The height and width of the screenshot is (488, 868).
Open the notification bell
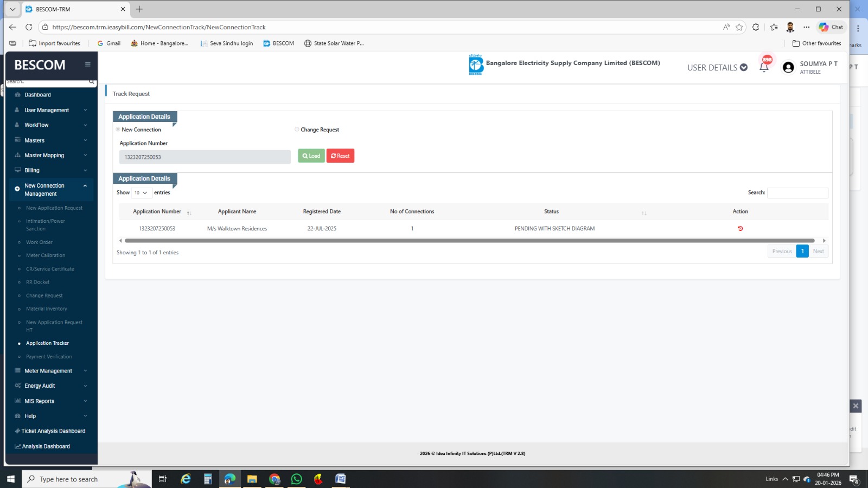(764, 67)
